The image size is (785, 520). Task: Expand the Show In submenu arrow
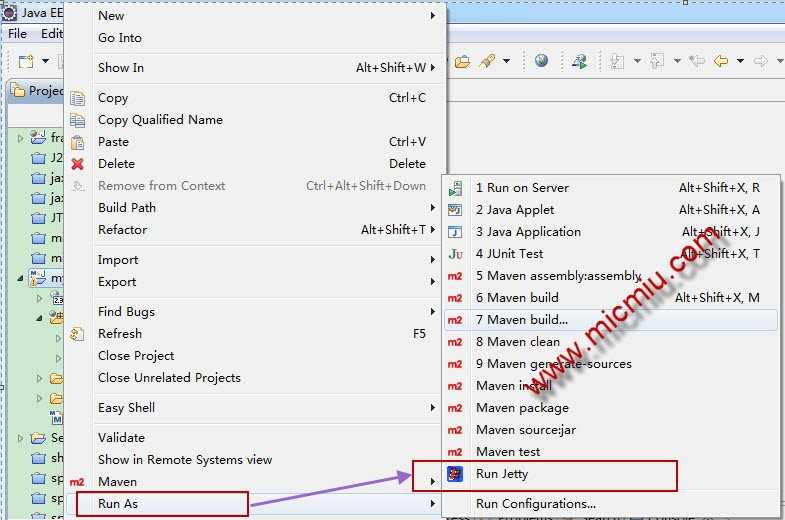tap(433, 68)
